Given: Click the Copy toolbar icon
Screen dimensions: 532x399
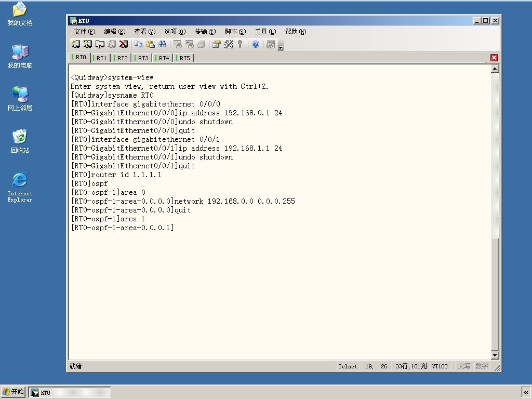Looking at the screenshot, I should click(x=138, y=44).
